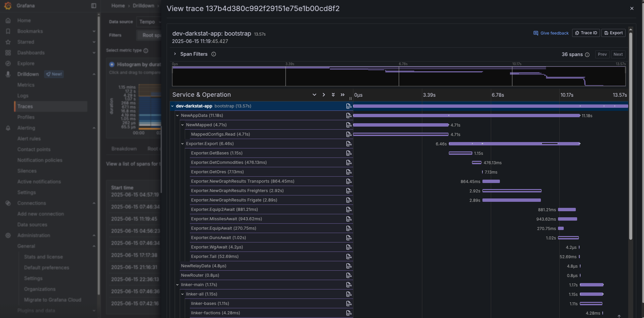Collapse the NewMapped span node
644x318 pixels.
(182, 125)
